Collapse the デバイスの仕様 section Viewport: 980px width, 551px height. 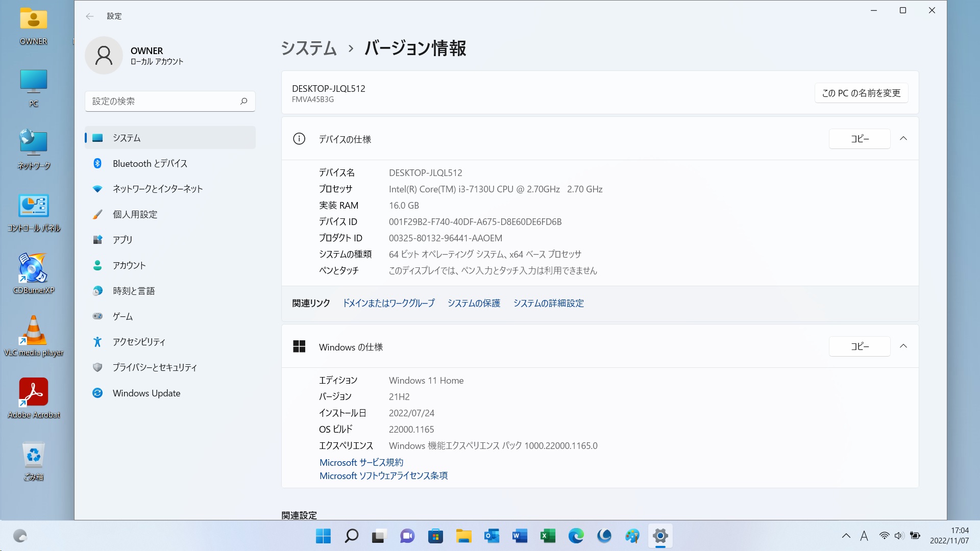[x=903, y=139]
